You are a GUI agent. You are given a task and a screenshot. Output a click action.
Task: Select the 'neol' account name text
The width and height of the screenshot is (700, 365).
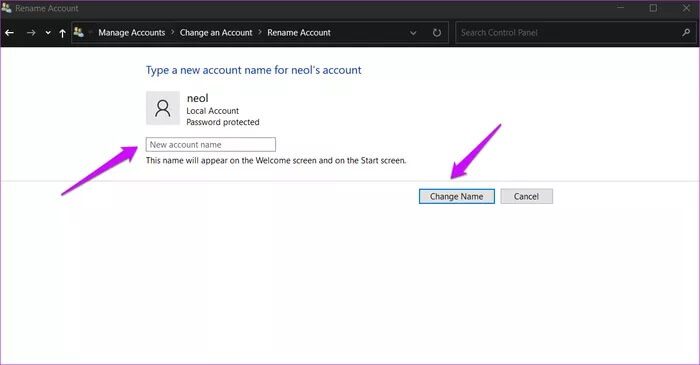(198, 98)
